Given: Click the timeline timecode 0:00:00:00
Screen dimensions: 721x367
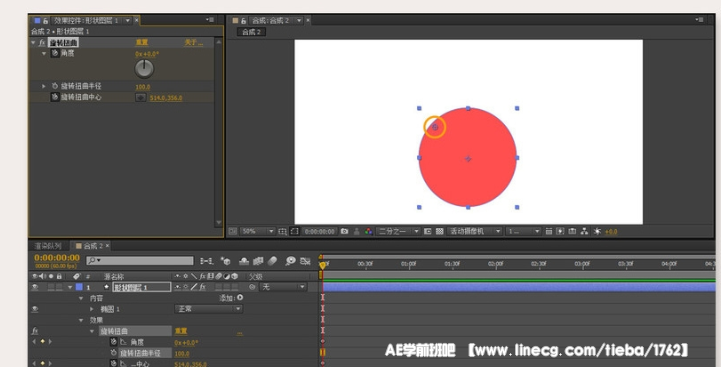Looking at the screenshot, I should coord(57,258).
